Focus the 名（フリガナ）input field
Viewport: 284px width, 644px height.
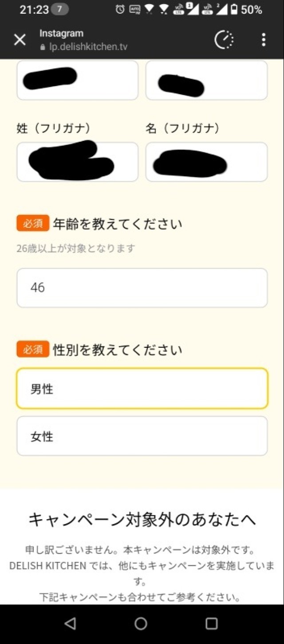[x=206, y=162]
